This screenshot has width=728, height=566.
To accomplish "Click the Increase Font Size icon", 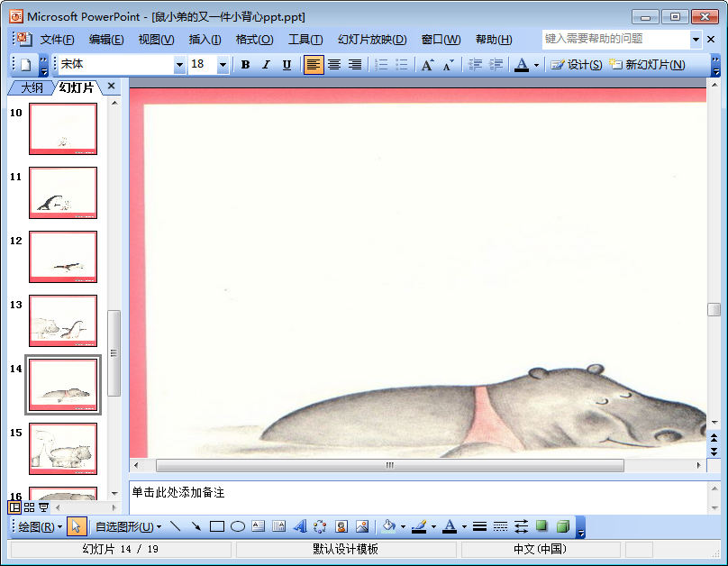I will 427,65.
